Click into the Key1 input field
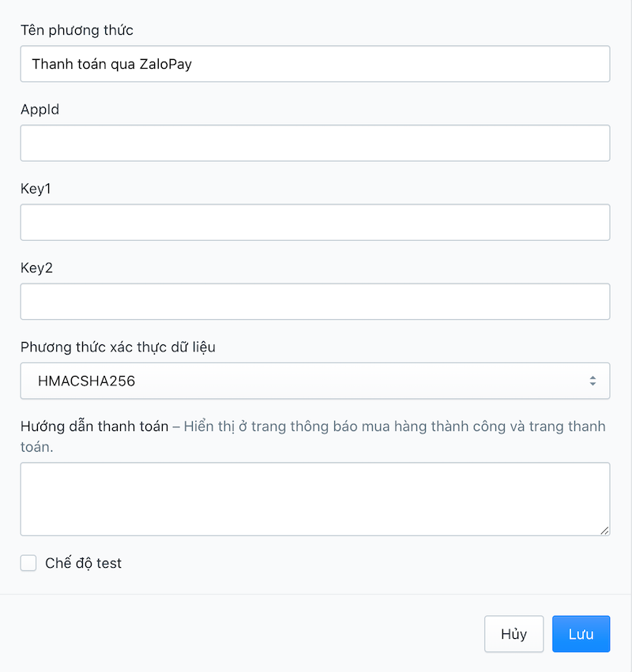 (x=314, y=222)
